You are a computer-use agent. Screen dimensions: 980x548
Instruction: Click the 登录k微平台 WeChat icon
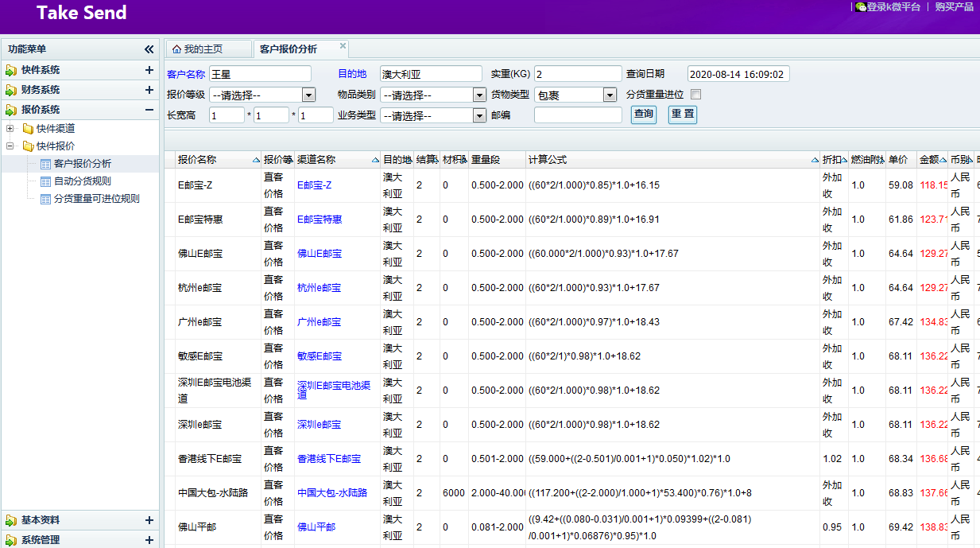pos(861,7)
